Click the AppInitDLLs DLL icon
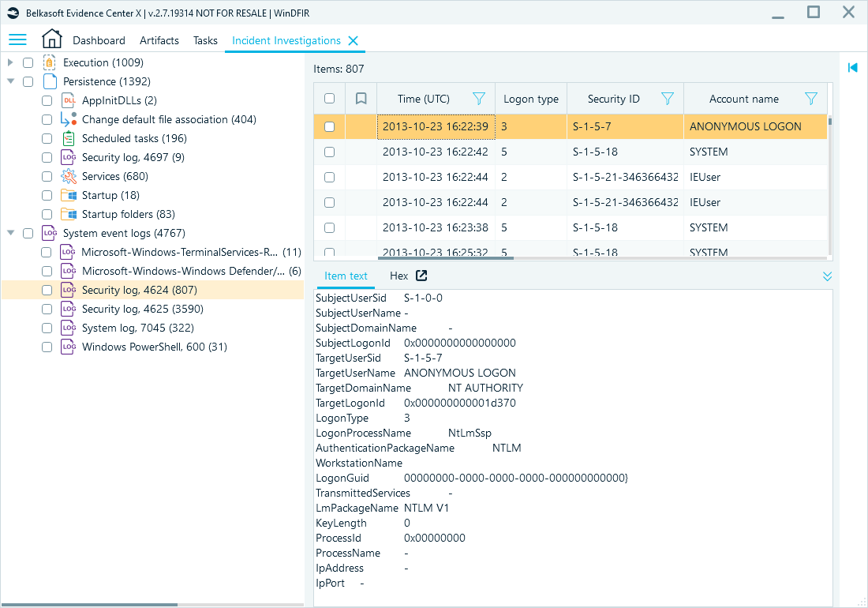The width and height of the screenshot is (868, 608). click(x=69, y=100)
